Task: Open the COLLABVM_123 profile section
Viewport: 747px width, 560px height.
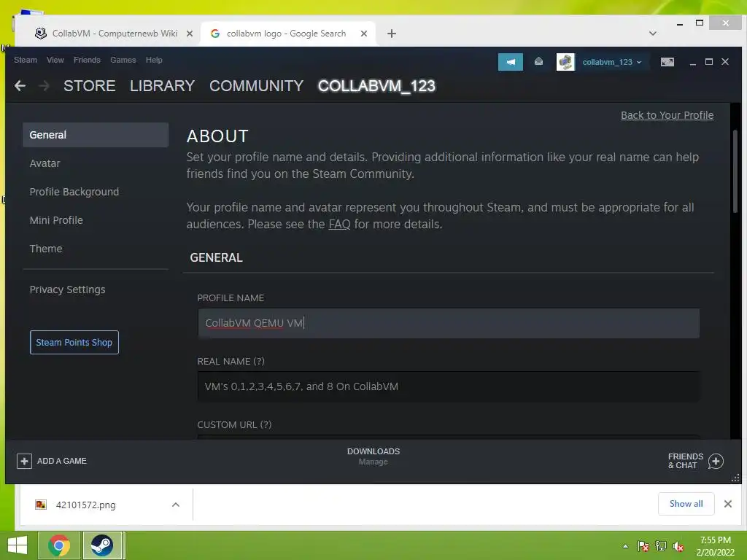Action: point(376,86)
